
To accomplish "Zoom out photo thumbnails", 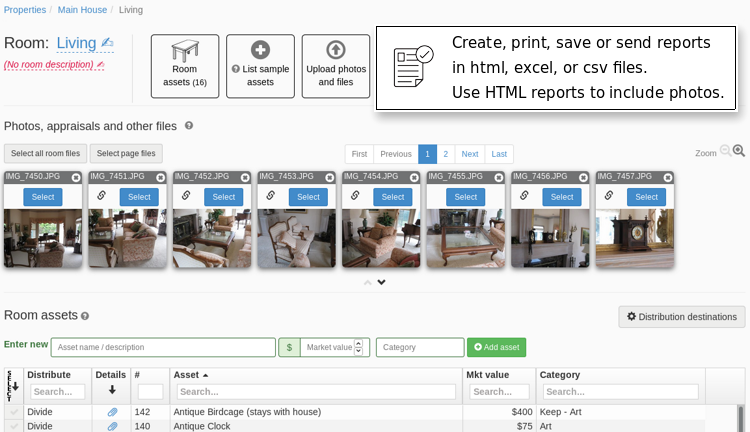I will pyautogui.click(x=726, y=152).
